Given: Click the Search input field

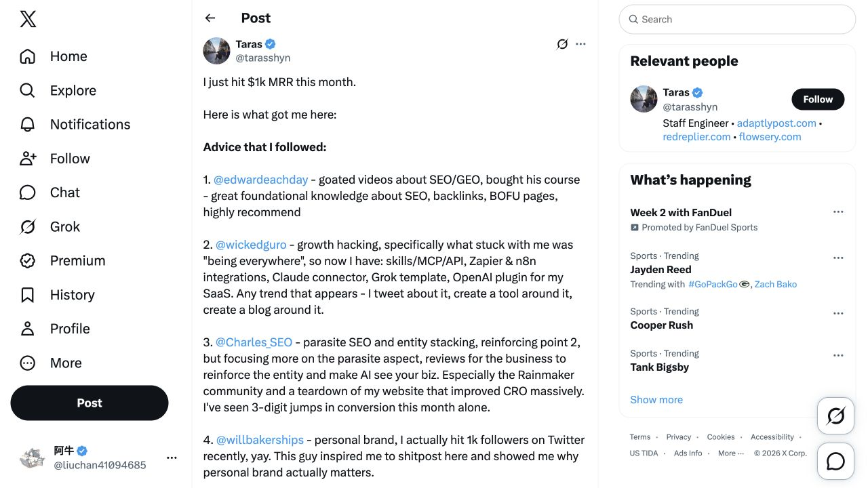Looking at the screenshot, I should click(737, 20).
